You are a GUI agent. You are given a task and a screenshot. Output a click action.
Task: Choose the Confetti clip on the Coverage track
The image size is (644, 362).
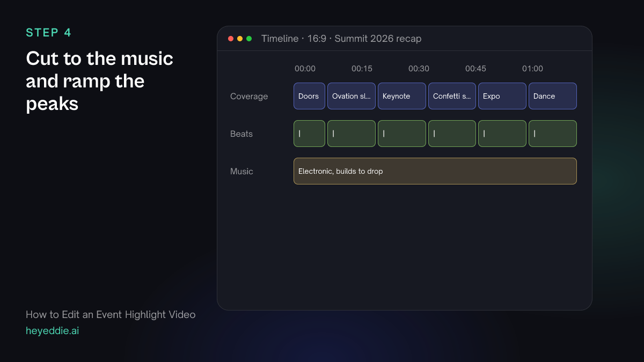(x=452, y=96)
